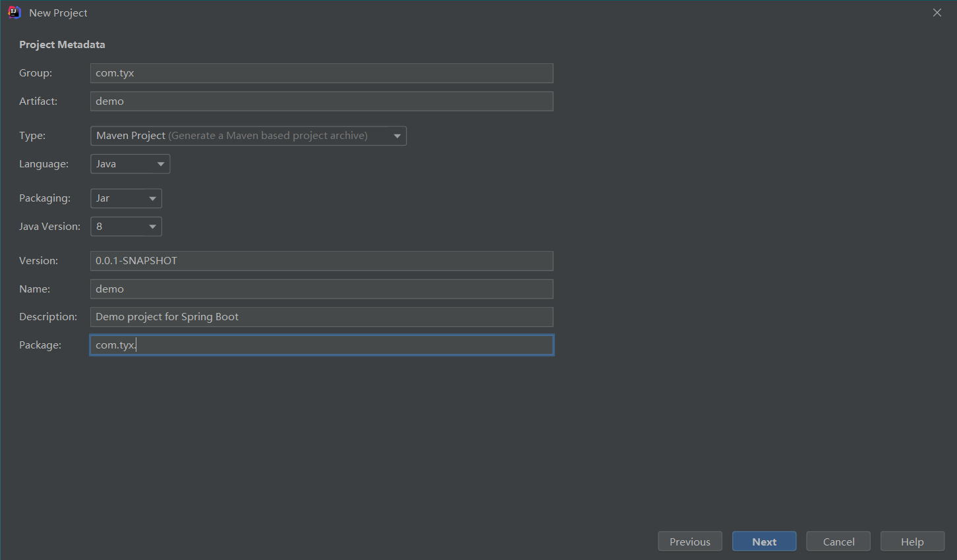Click the Project Metadata heading

pyautogui.click(x=62, y=45)
